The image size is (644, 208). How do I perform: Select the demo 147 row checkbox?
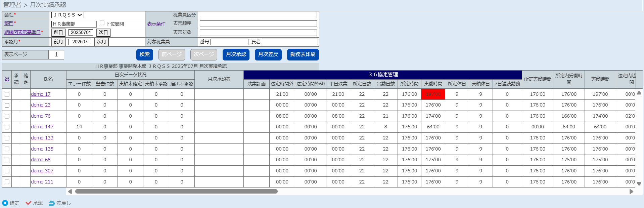click(7, 127)
